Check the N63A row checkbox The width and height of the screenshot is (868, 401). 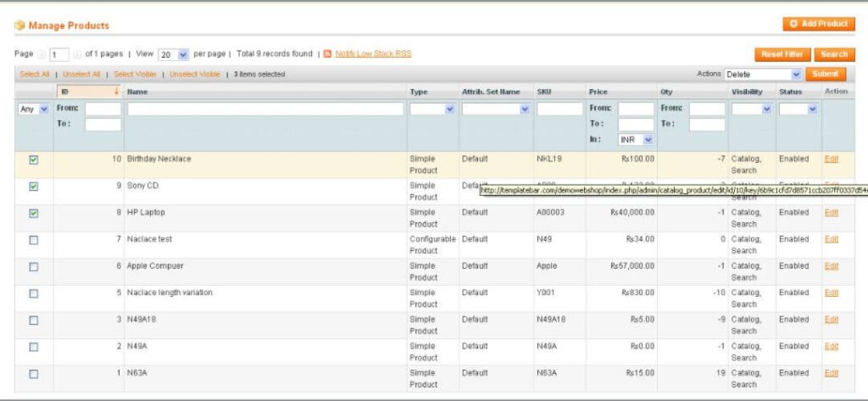click(x=34, y=374)
